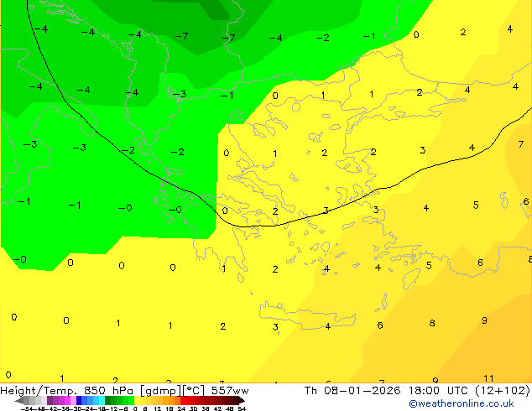Click the '850 hPa' level label
Viewport: 532px width, 411px height.
pyautogui.click(x=108, y=391)
